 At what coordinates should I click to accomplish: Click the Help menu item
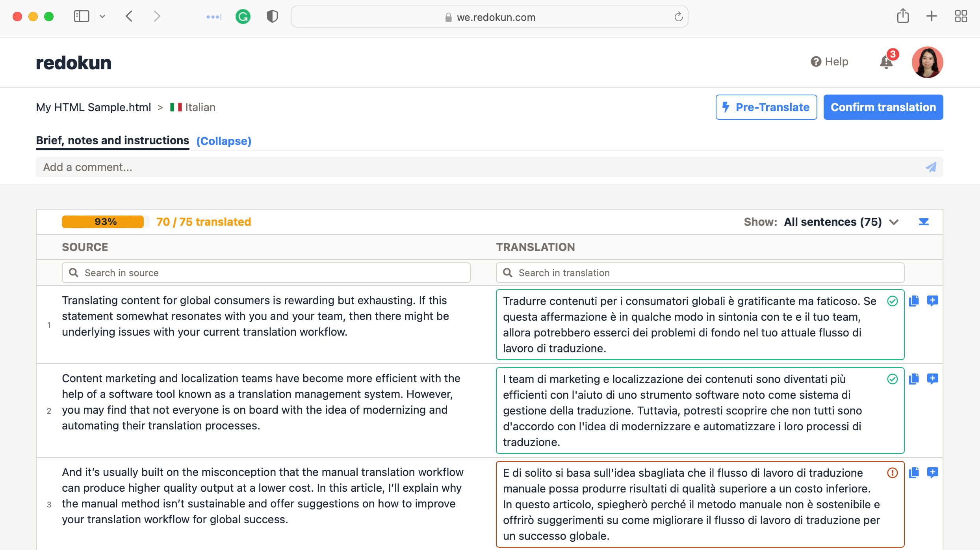coord(831,61)
